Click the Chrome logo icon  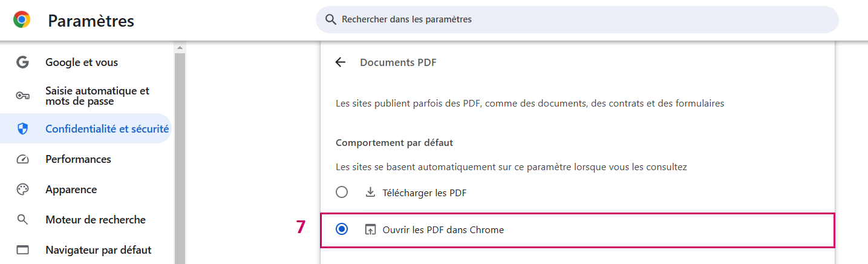coord(22,20)
